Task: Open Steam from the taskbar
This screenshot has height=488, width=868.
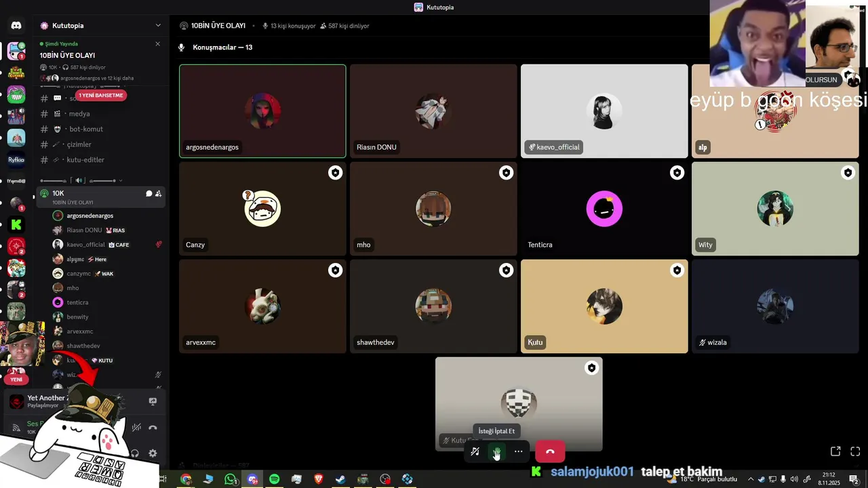Action: [x=340, y=479]
